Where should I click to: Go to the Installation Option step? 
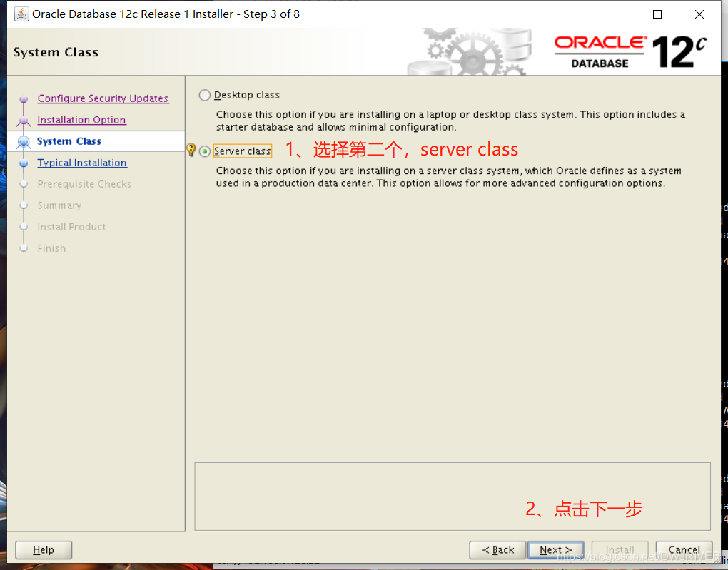[81, 120]
